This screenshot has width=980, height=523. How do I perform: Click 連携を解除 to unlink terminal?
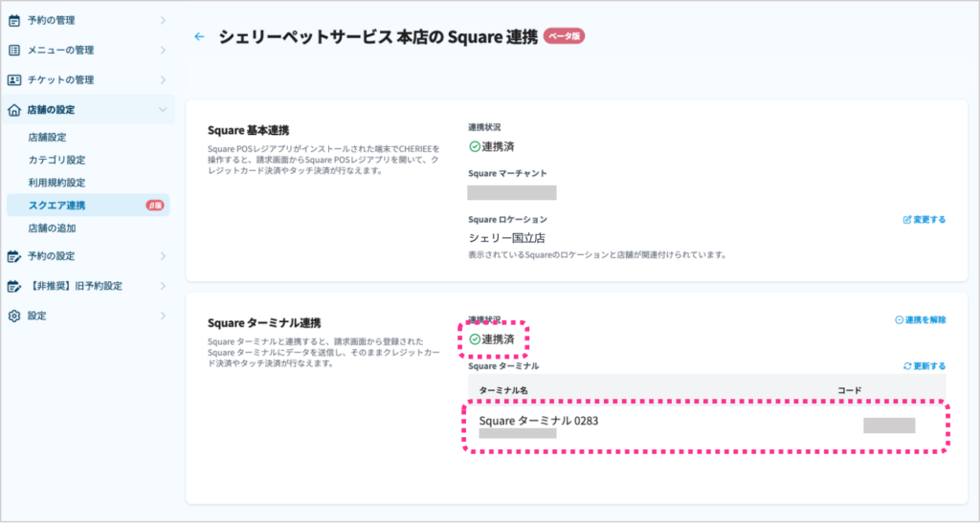coord(920,320)
